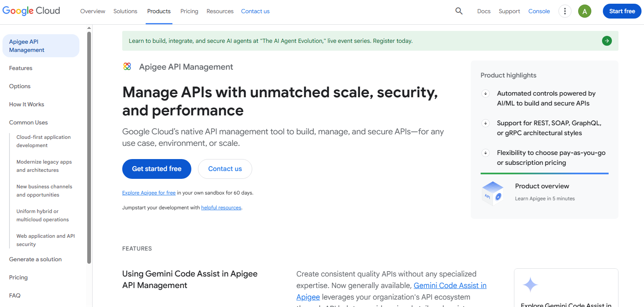Expand the pay-as-you-go pricing highlight
This screenshot has width=644, height=307.
coord(486,152)
